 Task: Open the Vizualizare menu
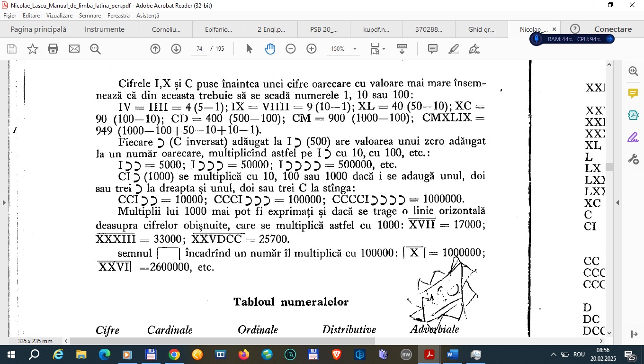[60, 16]
